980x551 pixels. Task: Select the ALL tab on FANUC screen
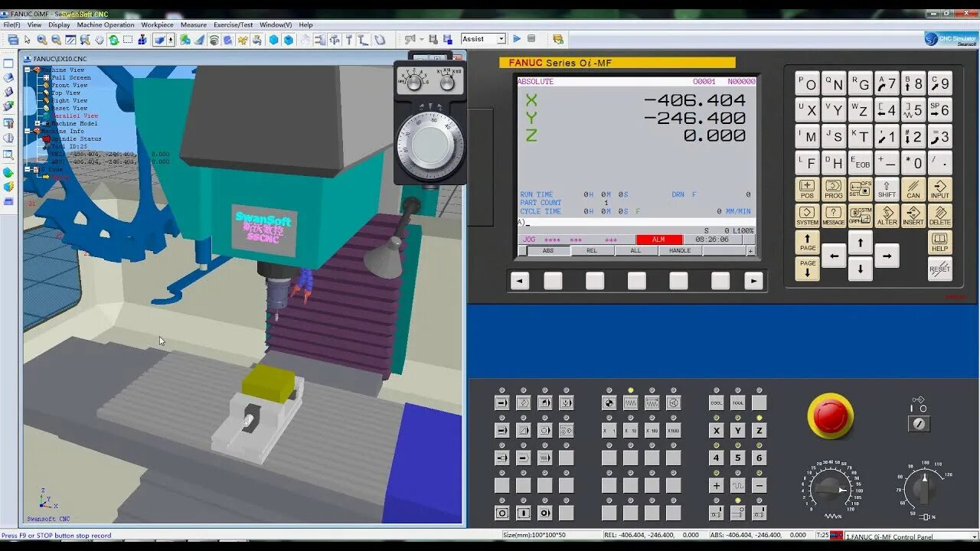pyautogui.click(x=635, y=251)
